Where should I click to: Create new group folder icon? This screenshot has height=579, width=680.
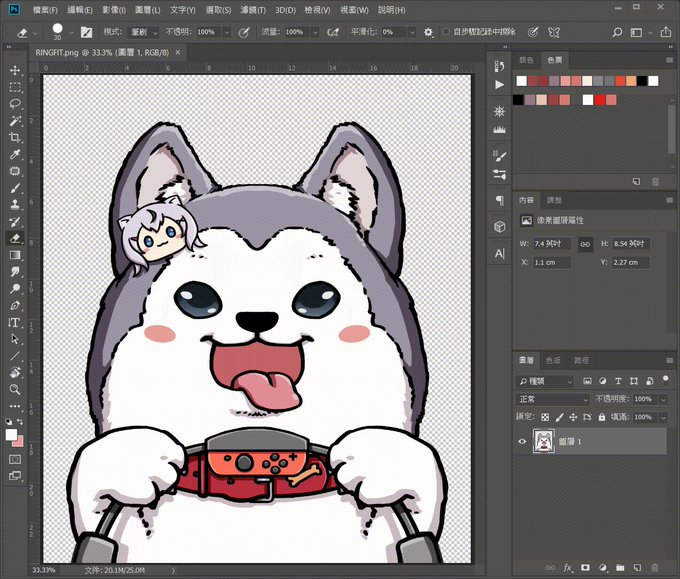620,567
